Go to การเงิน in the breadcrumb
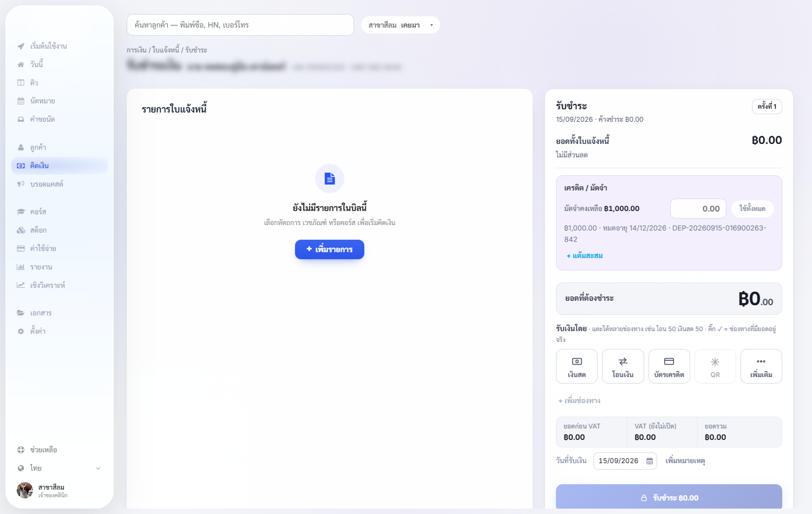The width and height of the screenshot is (812, 514). 136,50
